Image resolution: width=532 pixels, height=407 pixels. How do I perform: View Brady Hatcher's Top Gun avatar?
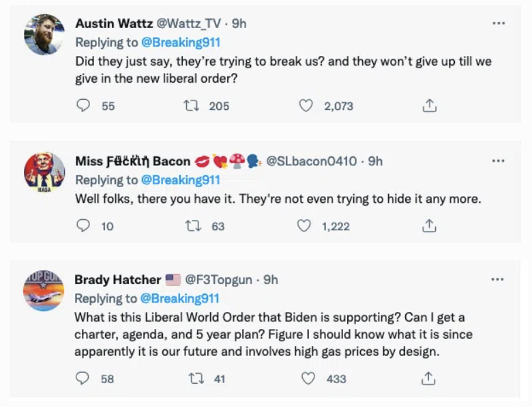tap(44, 290)
